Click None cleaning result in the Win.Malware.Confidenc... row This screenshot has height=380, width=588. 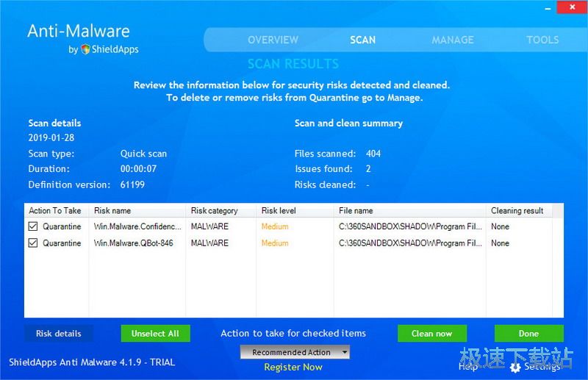point(501,226)
